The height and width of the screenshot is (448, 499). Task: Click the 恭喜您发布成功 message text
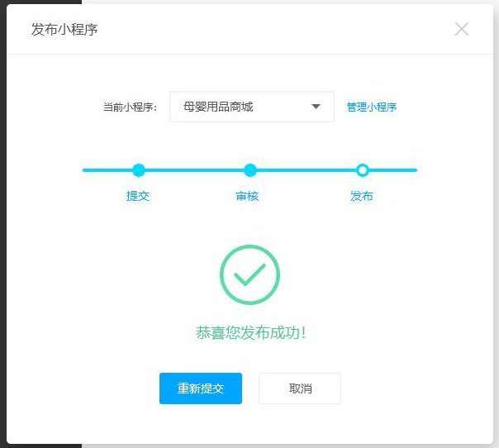(251, 333)
